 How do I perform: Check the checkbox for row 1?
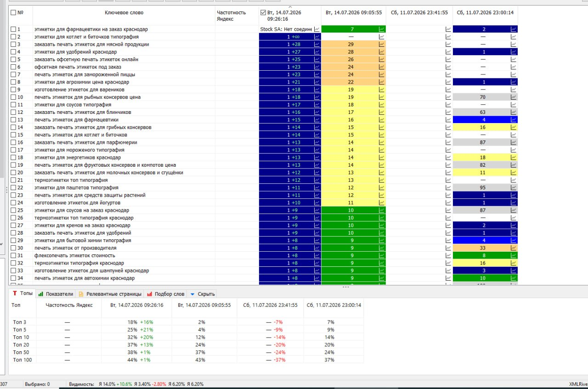click(x=13, y=29)
